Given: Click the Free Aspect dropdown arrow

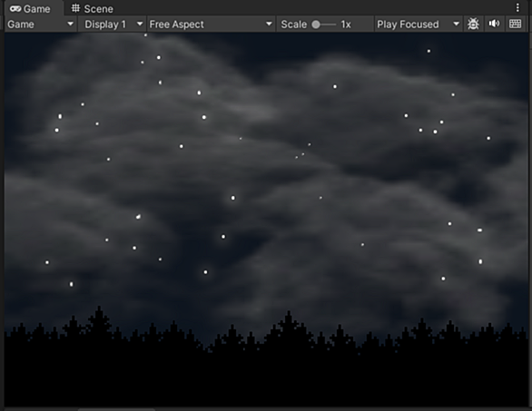Looking at the screenshot, I should click(x=269, y=24).
